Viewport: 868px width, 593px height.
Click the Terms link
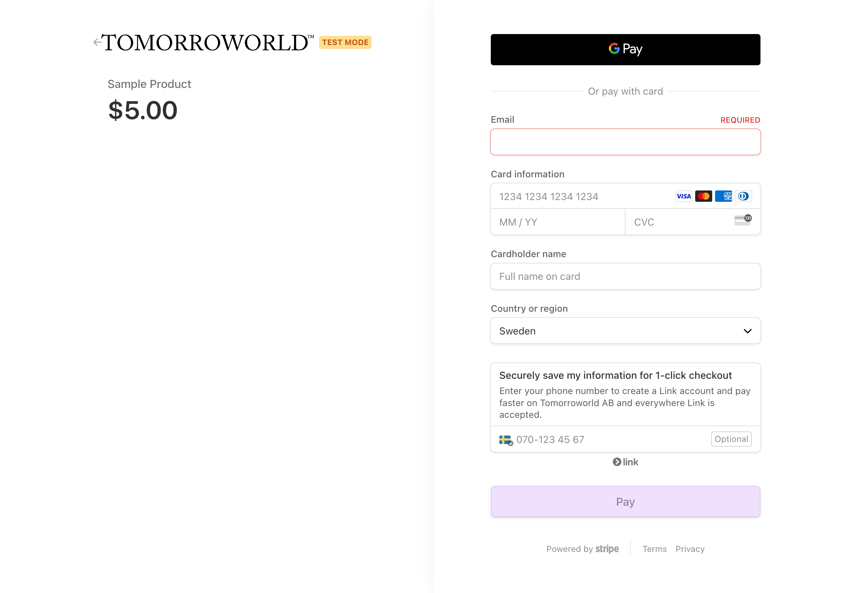click(x=655, y=548)
